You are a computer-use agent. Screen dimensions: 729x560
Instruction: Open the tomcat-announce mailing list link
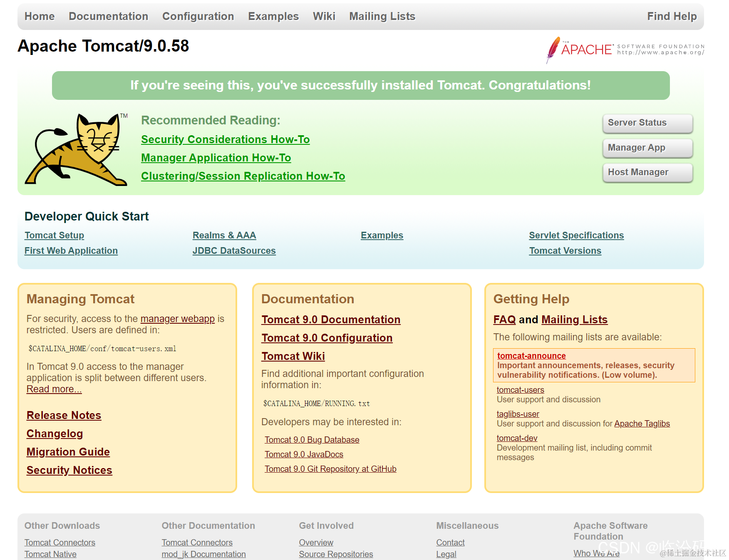point(531,356)
